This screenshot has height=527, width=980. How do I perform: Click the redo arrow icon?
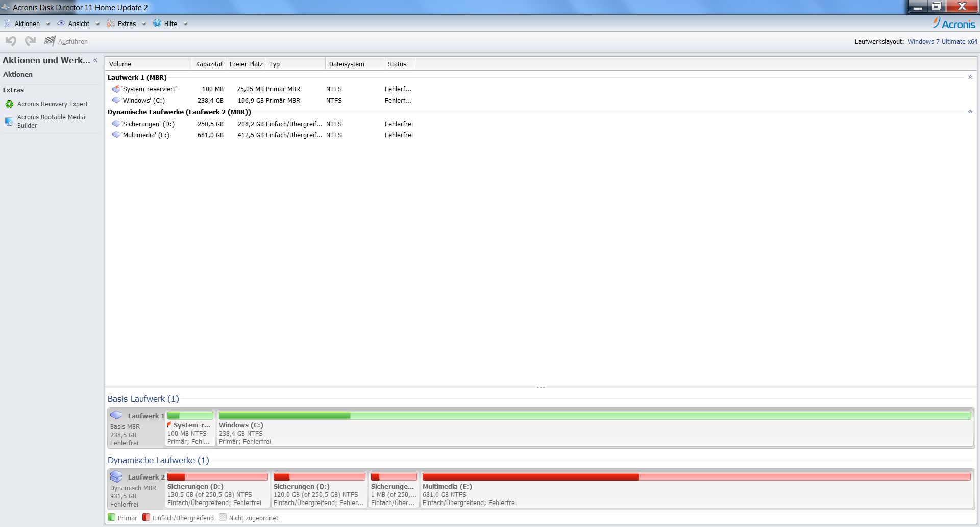[31, 41]
